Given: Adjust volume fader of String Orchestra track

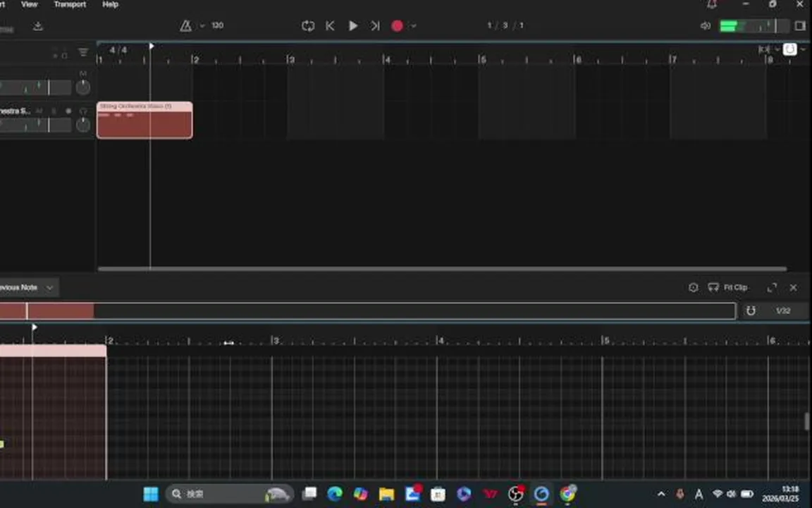Looking at the screenshot, I should click(x=35, y=125).
